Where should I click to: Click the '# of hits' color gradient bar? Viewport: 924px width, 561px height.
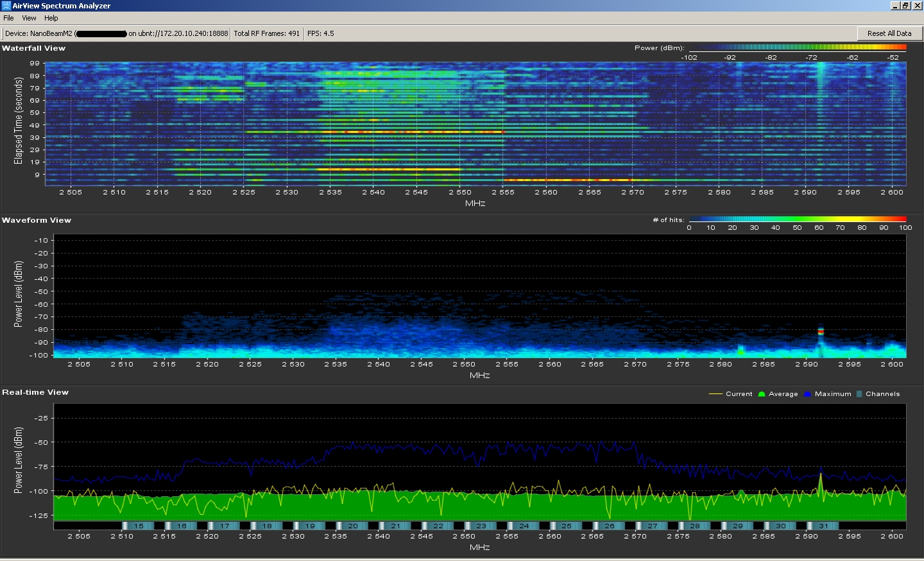tap(797, 220)
